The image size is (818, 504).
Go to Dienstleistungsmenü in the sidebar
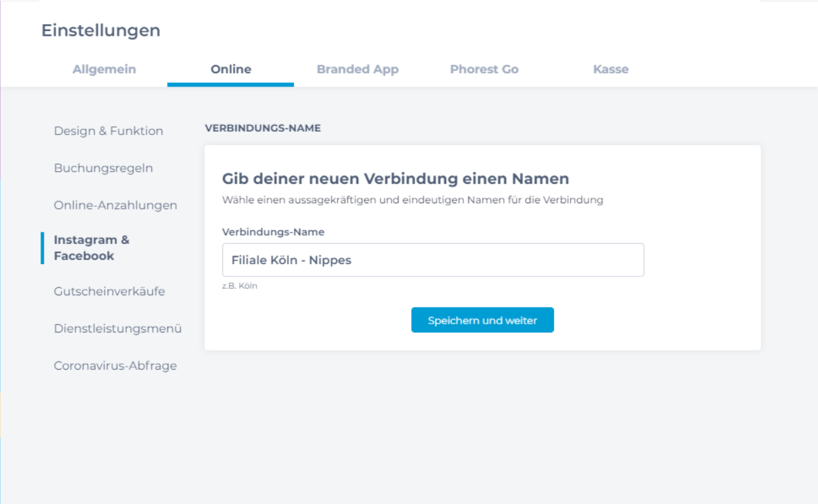[118, 329]
